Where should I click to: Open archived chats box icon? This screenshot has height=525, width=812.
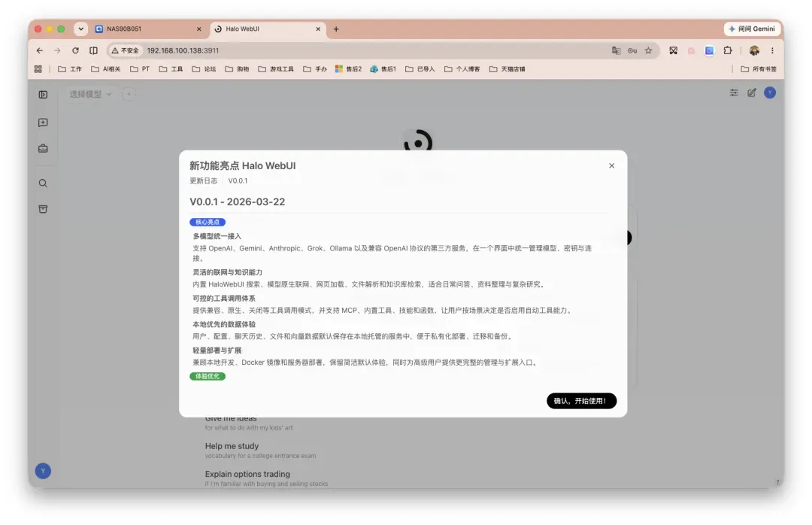pos(43,209)
